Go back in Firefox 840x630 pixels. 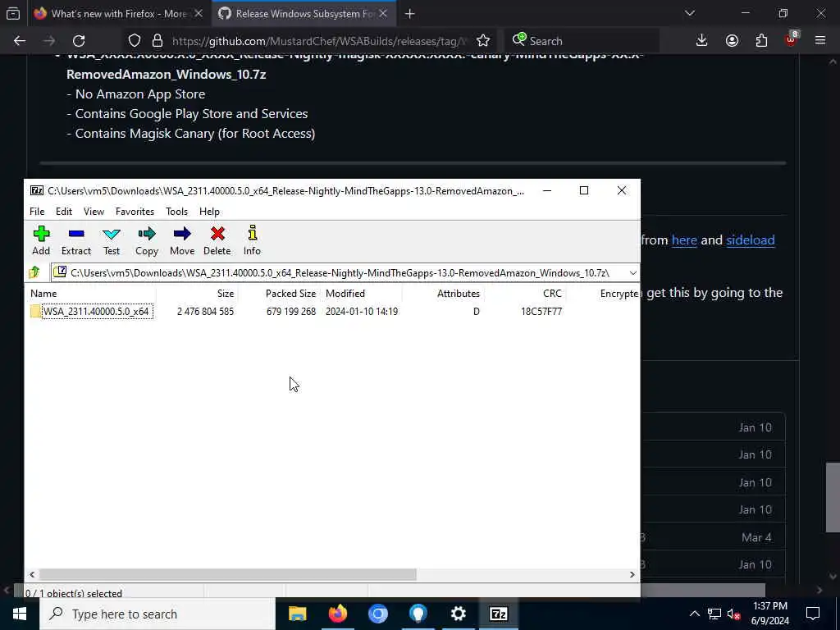click(x=20, y=41)
